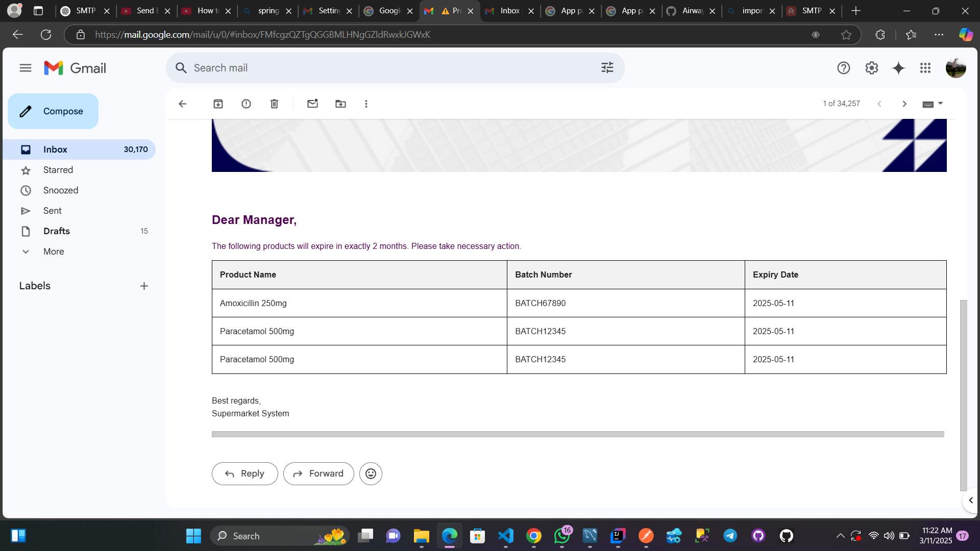Open Gemini sparkle assistant icon
Image resolution: width=980 pixels, height=551 pixels.
click(x=898, y=68)
